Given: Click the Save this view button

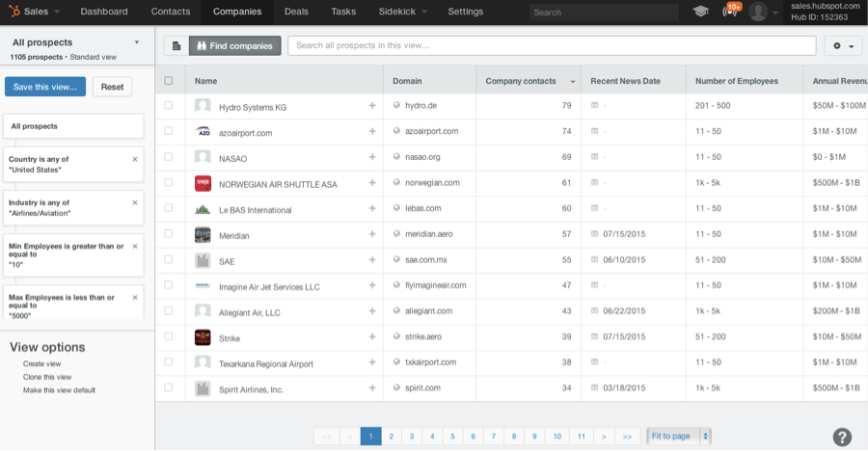Looking at the screenshot, I should click(45, 87).
